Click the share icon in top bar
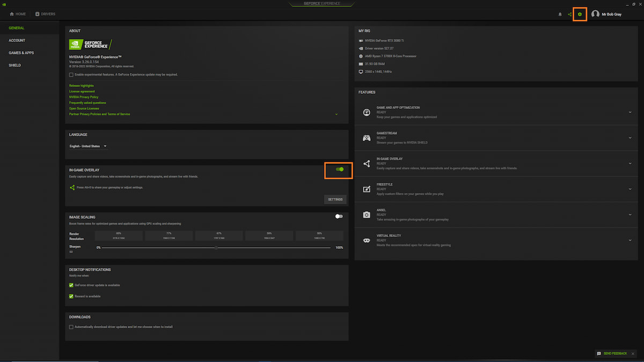Viewport: 644px width, 362px height. [569, 14]
